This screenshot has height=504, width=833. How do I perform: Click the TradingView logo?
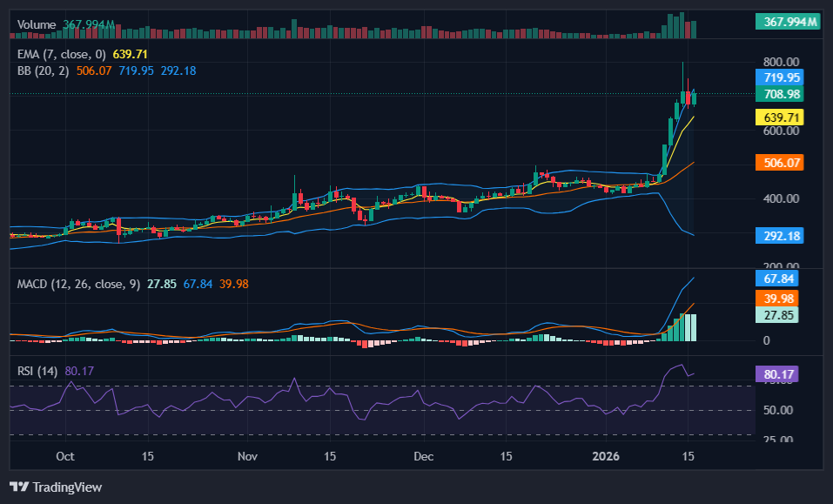coord(56,487)
